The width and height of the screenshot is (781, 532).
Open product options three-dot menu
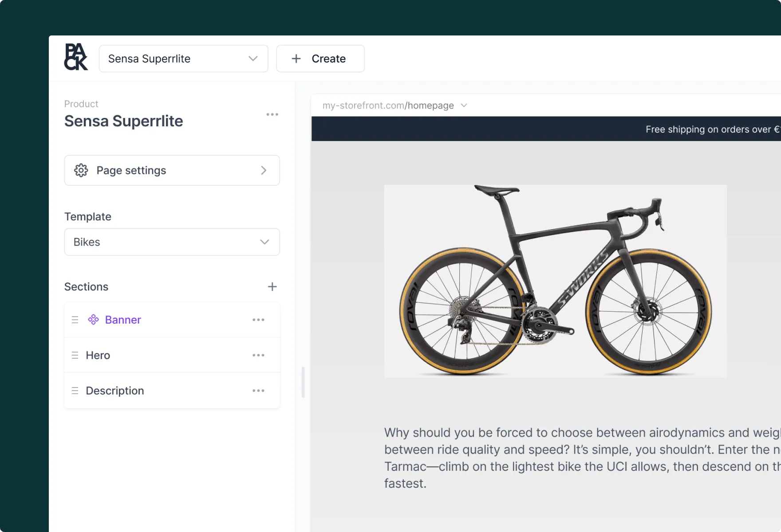(x=272, y=114)
